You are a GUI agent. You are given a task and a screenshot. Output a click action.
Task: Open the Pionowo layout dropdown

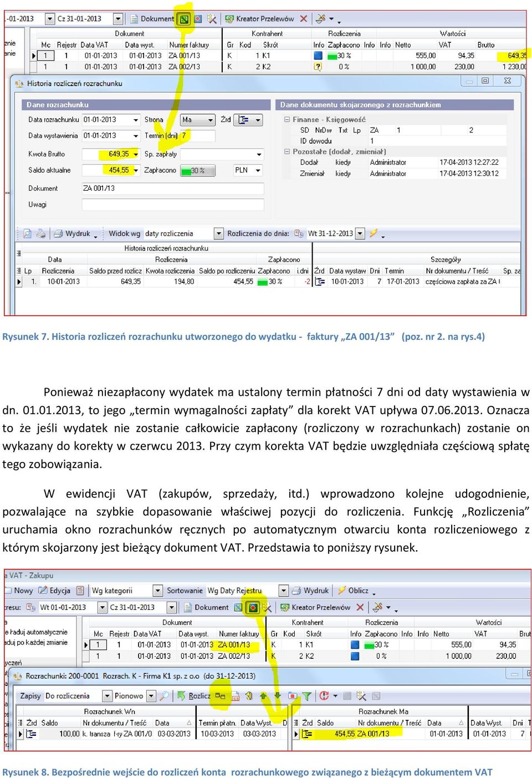pos(151,696)
